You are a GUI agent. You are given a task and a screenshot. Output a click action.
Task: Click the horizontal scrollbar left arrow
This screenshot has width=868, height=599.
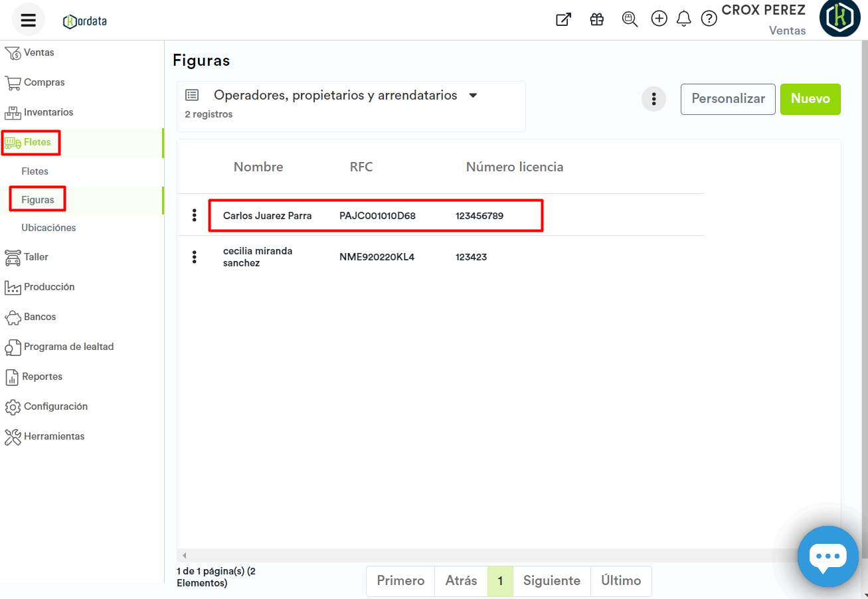(x=184, y=555)
